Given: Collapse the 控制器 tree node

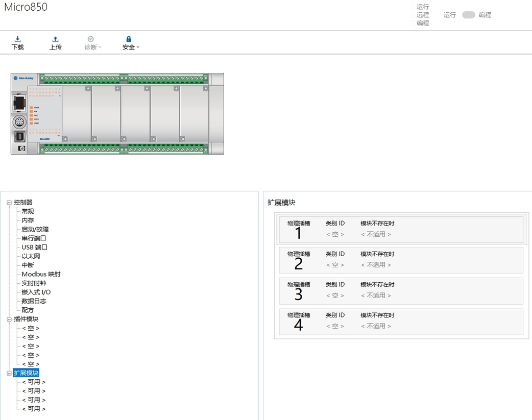Looking at the screenshot, I should 9,203.
